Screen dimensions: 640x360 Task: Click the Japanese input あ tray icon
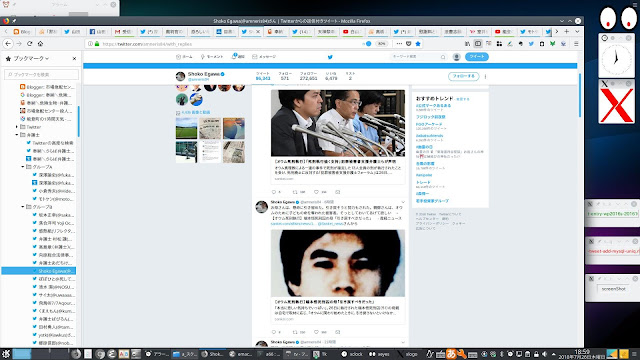(451, 353)
